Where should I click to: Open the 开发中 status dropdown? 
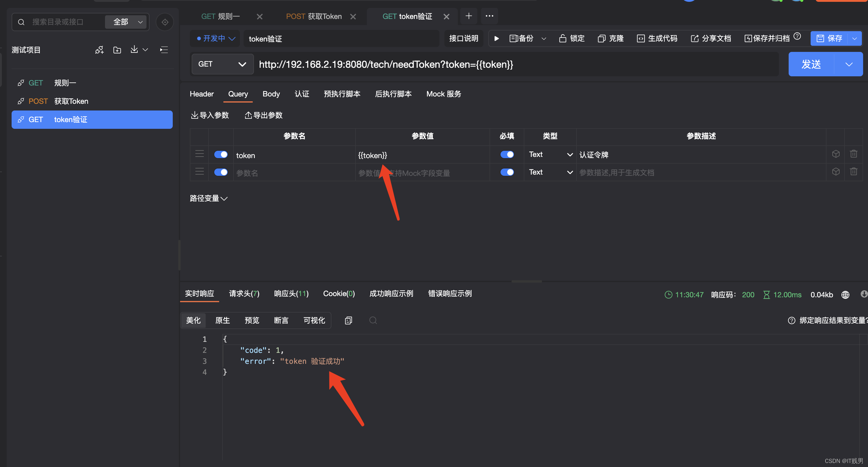pyautogui.click(x=216, y=38)
